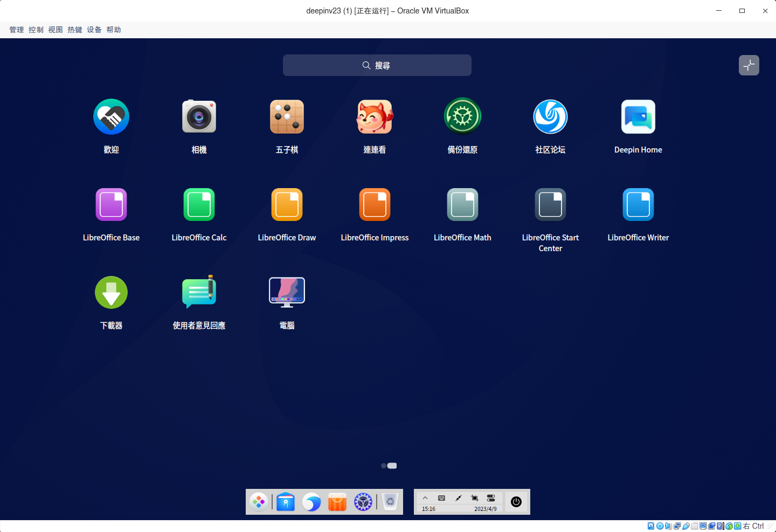Open the trash can from the dock
This screenshot has height=532, width=776.
point(389,502)
